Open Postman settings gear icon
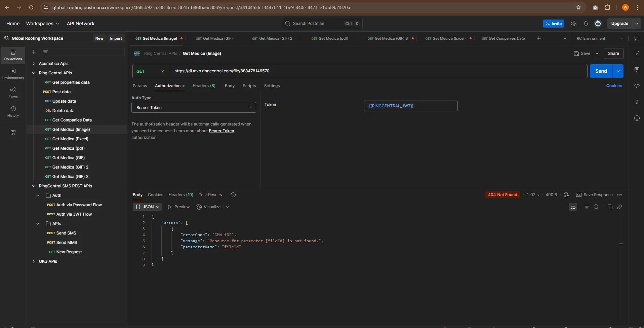Viewport: 644px width, 328px height. click(x=574, y=24)
